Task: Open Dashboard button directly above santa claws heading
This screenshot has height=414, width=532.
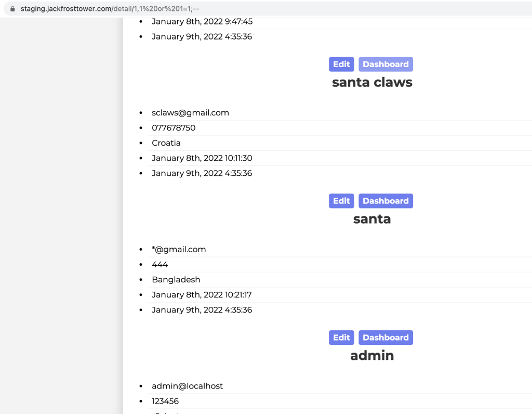Action: pyautogui.click(x=385, y=64)
